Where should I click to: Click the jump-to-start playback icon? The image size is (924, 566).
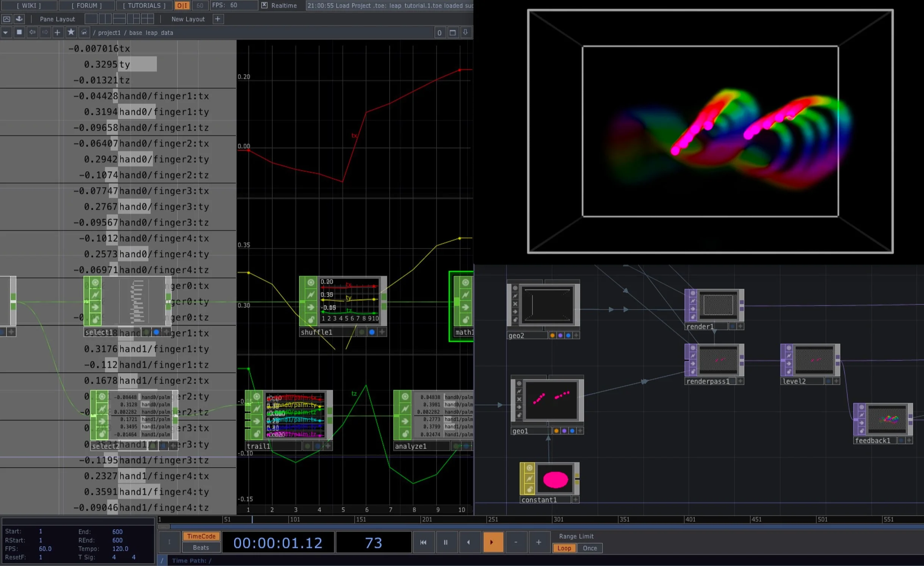(423, 542)
